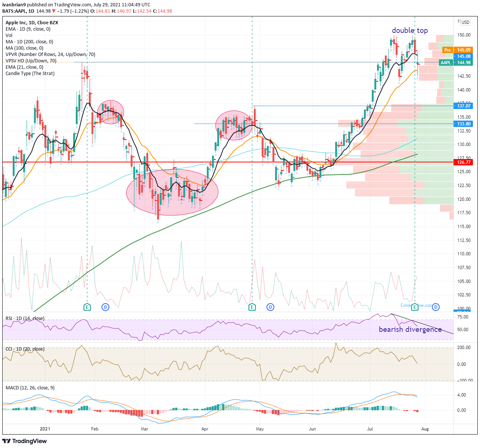
Task: Select the AAPL 144.98 price label
Action: (456, 63)
